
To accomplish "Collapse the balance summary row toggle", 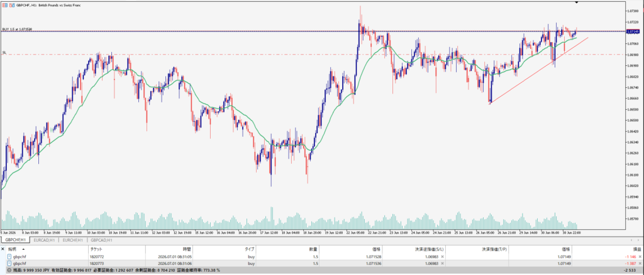I will [9, 271].
